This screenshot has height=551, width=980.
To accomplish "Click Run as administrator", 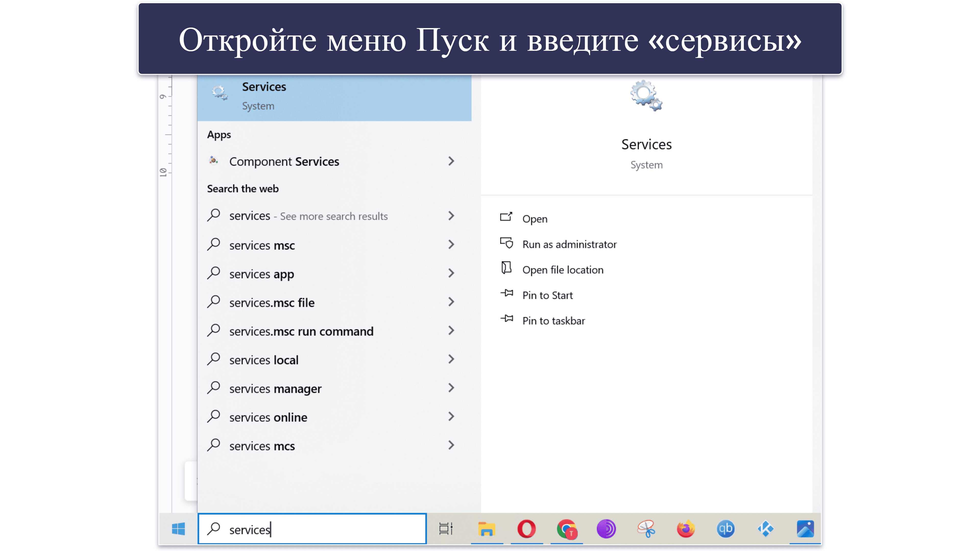I will (x=570, y=244).
